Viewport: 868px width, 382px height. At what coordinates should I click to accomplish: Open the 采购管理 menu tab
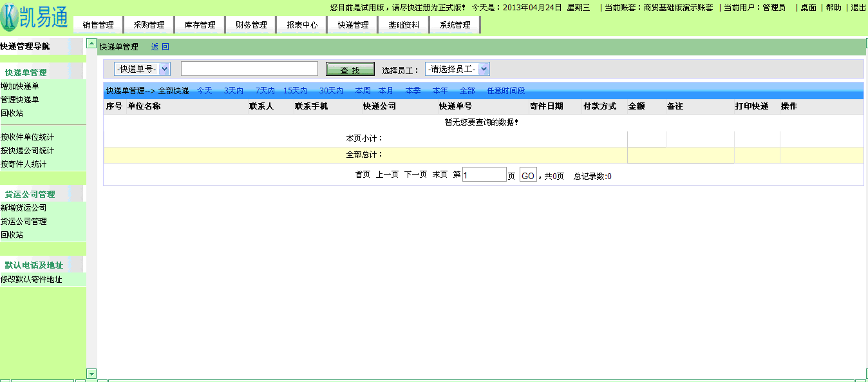149,25
